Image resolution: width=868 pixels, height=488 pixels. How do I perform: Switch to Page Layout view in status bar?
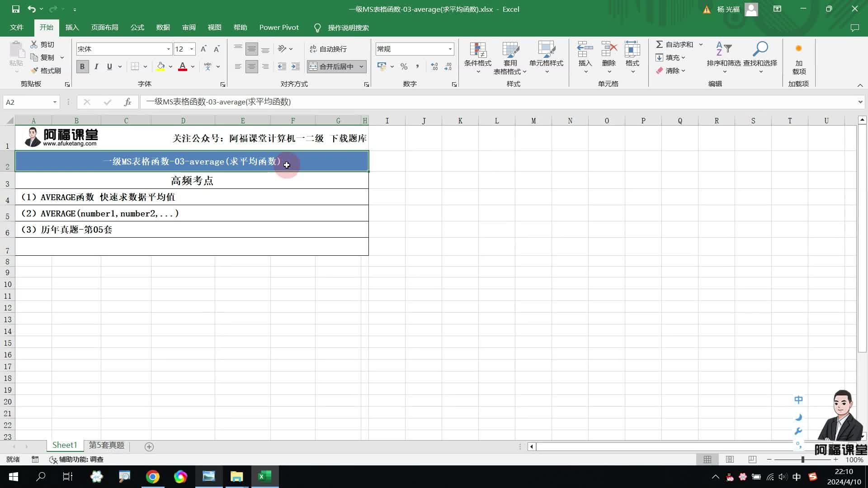click(x=730, y=460)
